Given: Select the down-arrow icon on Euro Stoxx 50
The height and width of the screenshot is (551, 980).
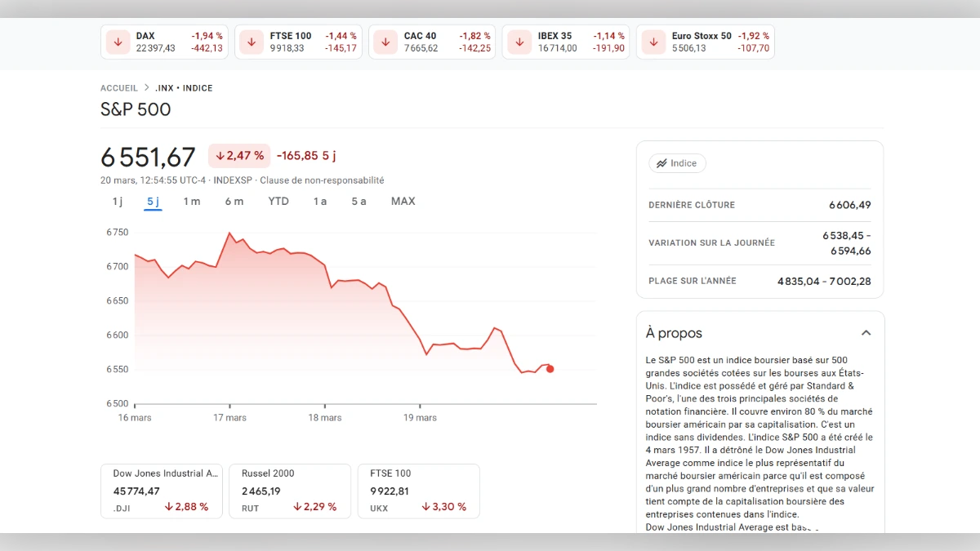Looking at the screenshot, I should click(653, 41).
